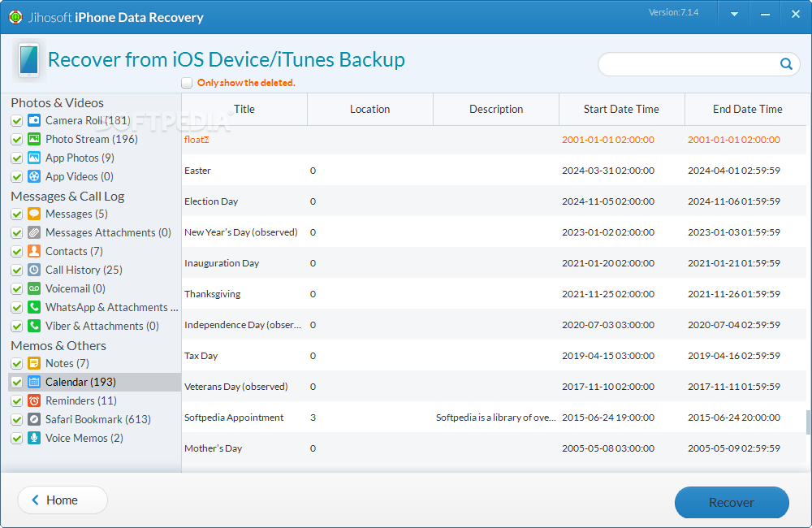This screenshot has height=528, width=812.
Task: Go back with the Home button
Action: 63,500
